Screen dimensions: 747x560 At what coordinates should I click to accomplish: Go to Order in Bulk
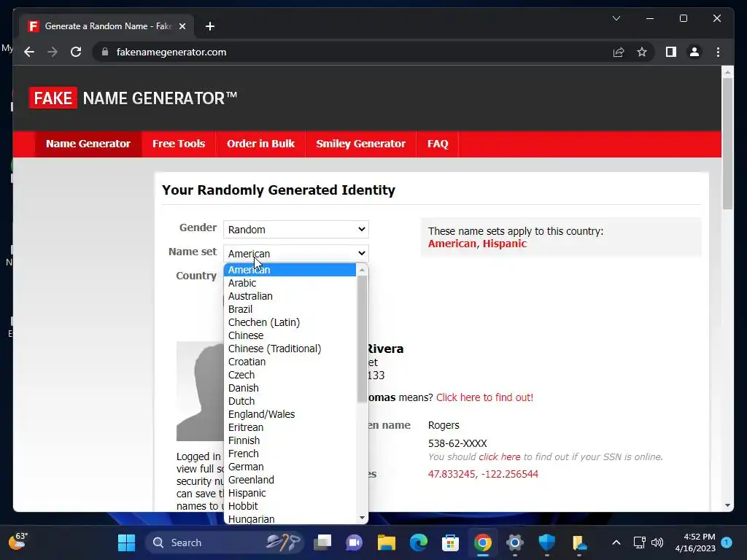coord(260,144)
